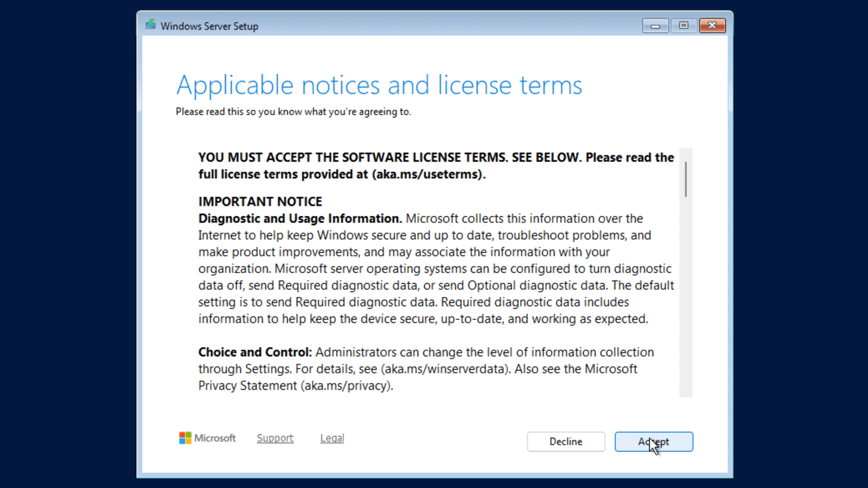Maximize the Windows Server Setup window
Image resolution: width=868 pixels, height=488 pixels.
pos(684,25)
